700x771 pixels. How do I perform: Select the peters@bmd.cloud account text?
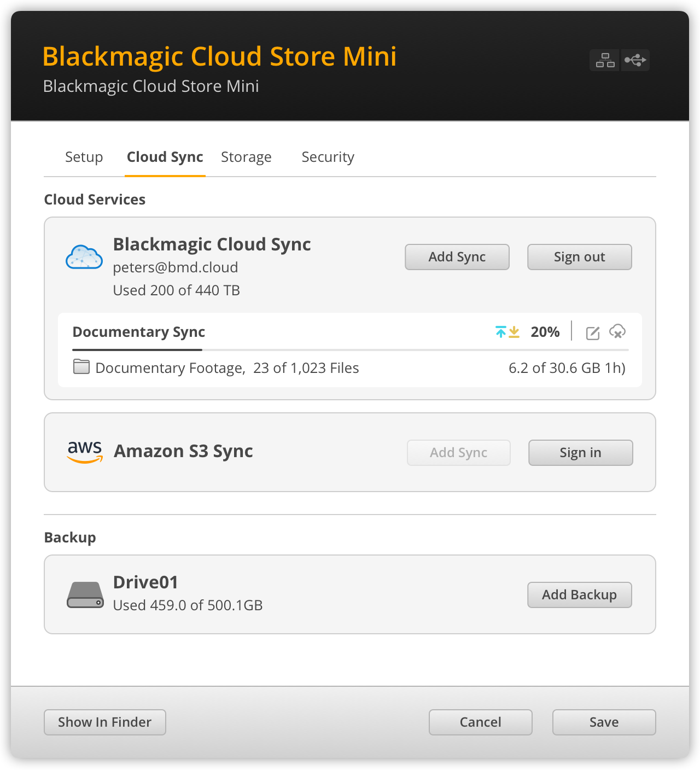[176, 267]
